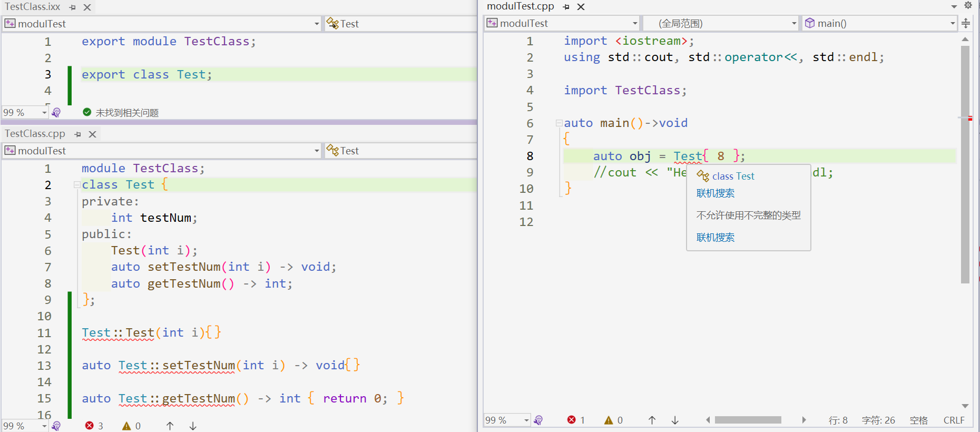Image resolution: width=980 pixels, height=432 pixels.
Task: Switch to the TestClass.cpp tab
Action: [35, 134]
